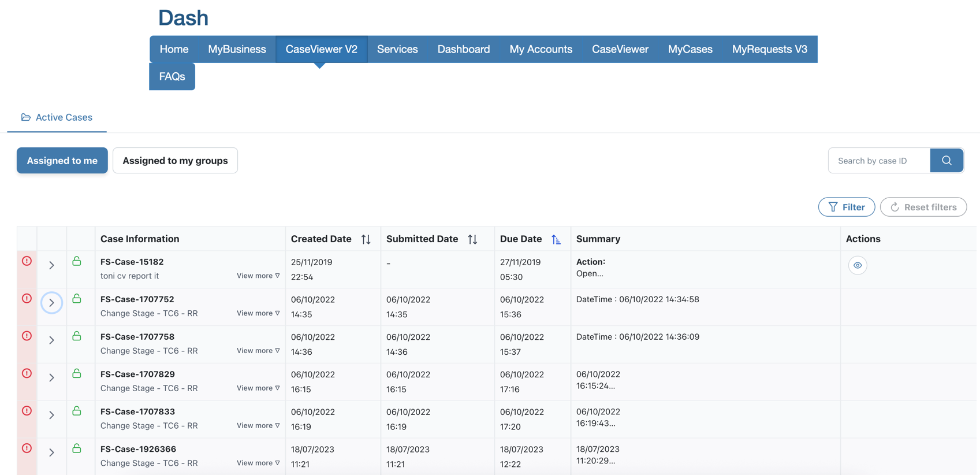Viewport: 980px width, 475px height.
Task: Select the Active Cases tab
Action: pos(57,117)
